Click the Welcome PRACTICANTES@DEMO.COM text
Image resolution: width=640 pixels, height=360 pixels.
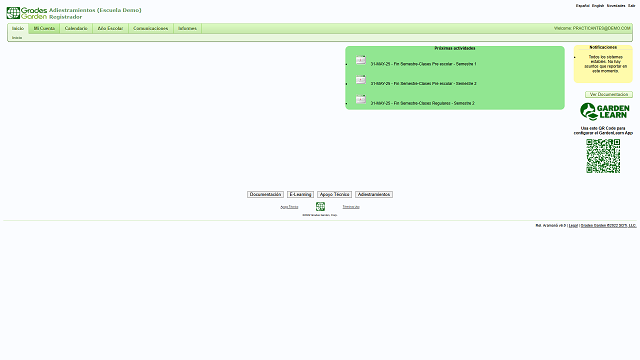point(592,29)
